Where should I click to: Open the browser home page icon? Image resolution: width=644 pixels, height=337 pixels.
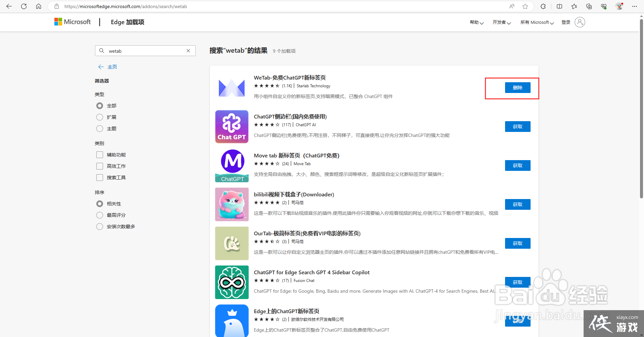[39, 6]
